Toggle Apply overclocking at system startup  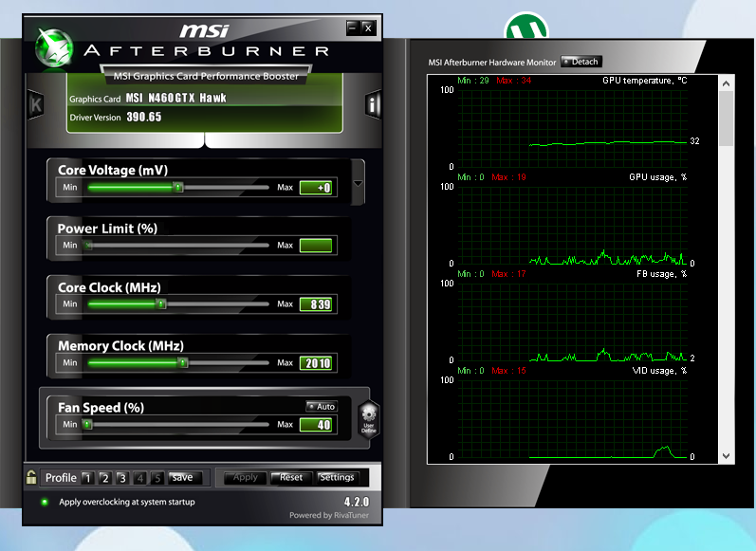pyautogui.click(x=45, y=502)
